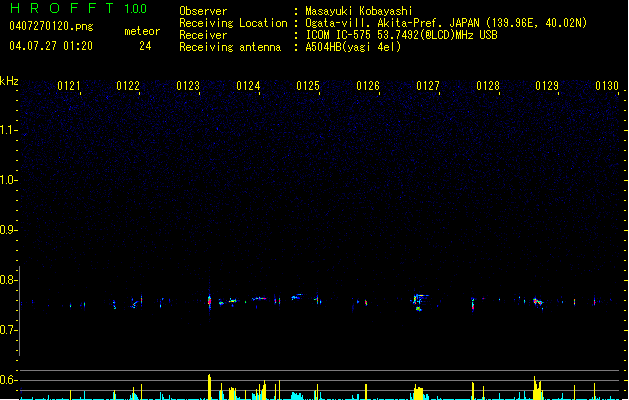Click the 0125 time marker
Image resolution: width=629 pixels, height=400 pixels.
(x=308, y=86)
